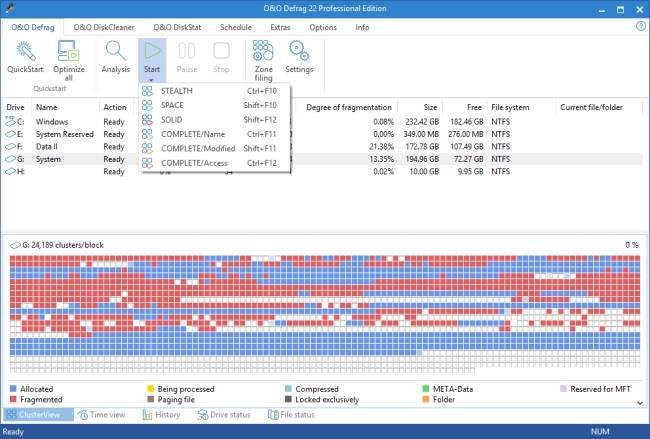
Task: Sort by Free column header
Action: point(474,107)
